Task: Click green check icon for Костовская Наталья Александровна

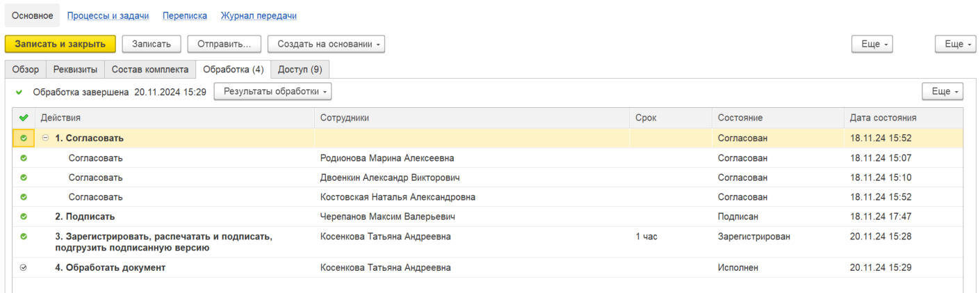Action: (x=24, y=197)
